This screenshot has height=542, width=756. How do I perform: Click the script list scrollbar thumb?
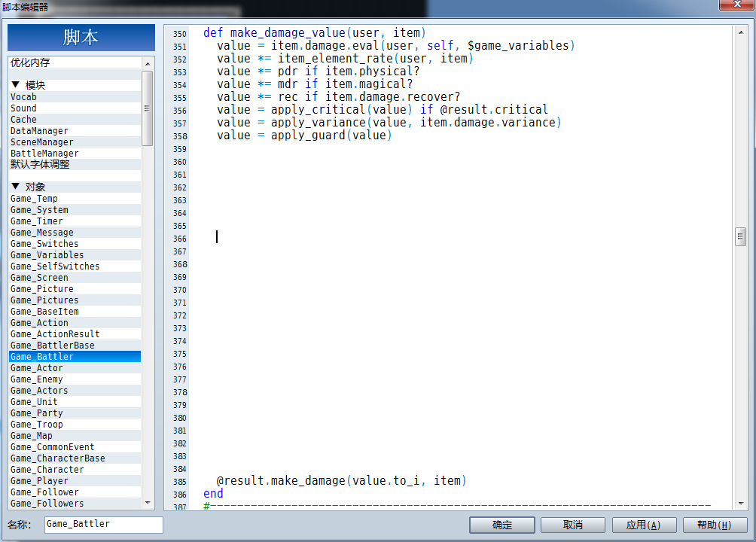(147, 108)
